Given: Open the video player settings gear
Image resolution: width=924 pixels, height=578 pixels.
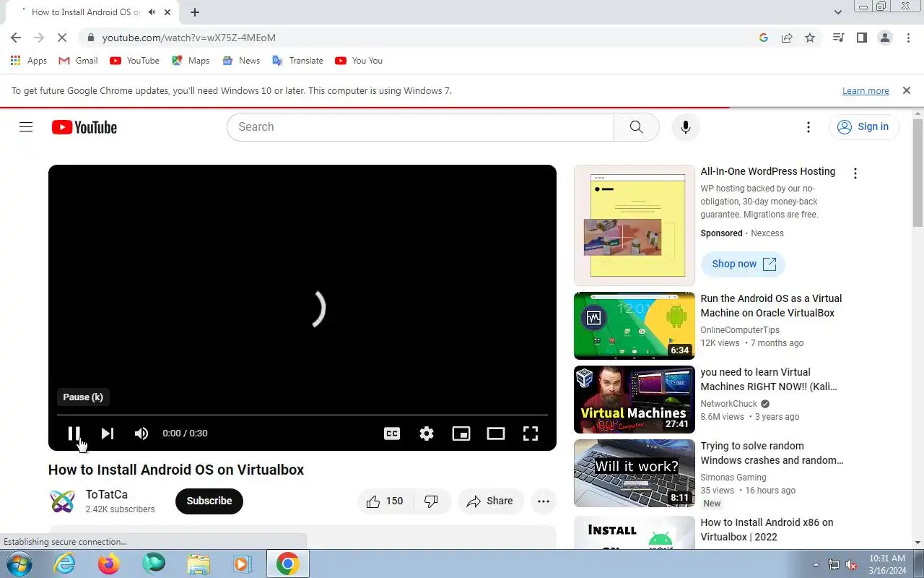Looking at the screenshot, I should pos(427,433).
